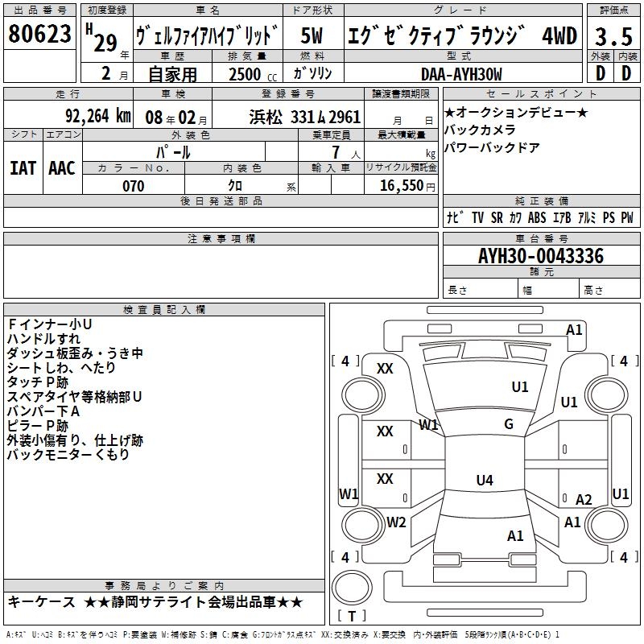This screenshot has width=644, height=644.
Task: Click the G mark on windshield diagram
Action: 509,424
